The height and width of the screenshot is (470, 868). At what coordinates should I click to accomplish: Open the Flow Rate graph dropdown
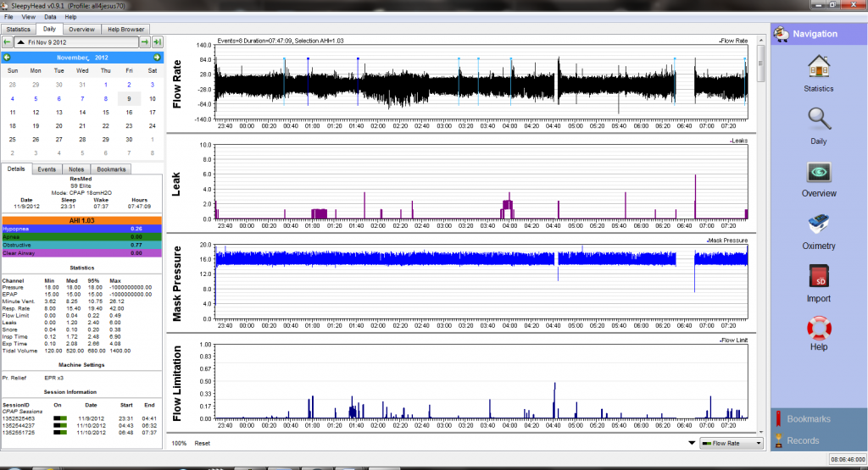tap(732, 443)
